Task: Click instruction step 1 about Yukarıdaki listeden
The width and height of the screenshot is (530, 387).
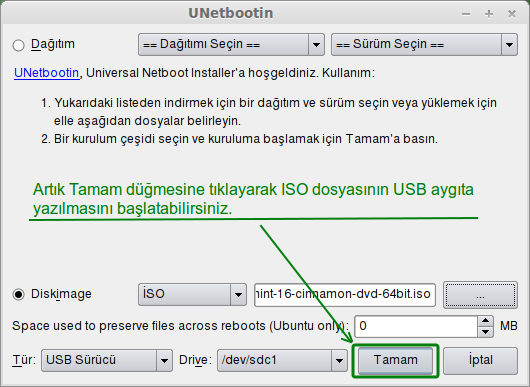Action: 269,112
